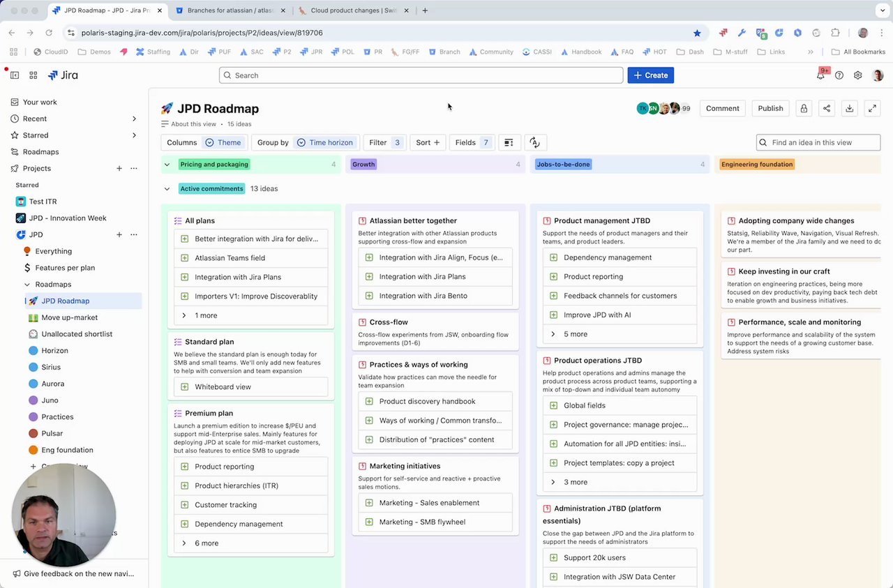Open the card layout options icon
This screenshot has width=893, height=588.
(509, 142)
